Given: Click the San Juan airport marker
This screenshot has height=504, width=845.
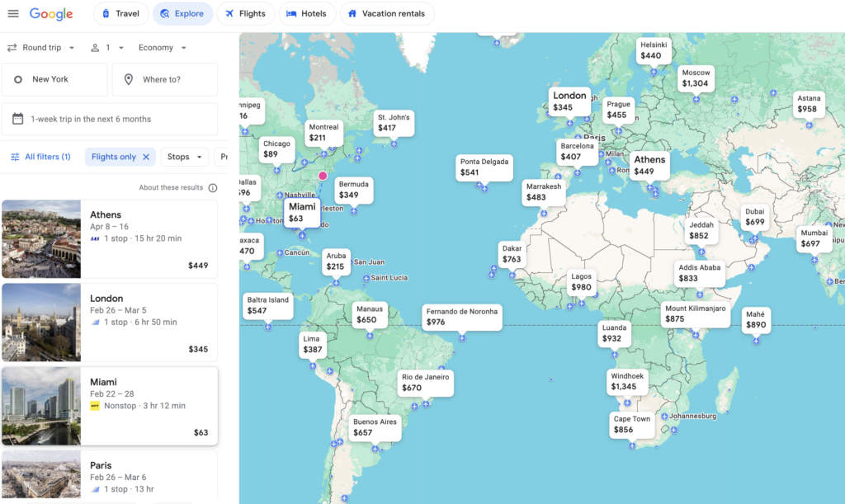Looking at the screenshot, I should click(349, 261).
